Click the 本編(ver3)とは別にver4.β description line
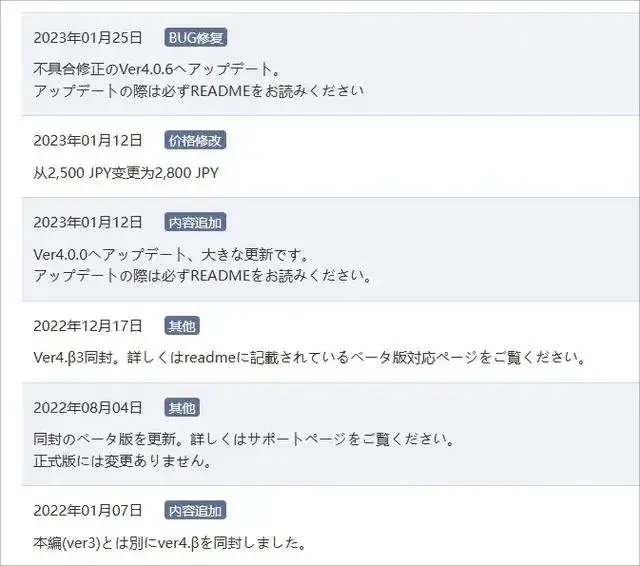 coord(169,543)
